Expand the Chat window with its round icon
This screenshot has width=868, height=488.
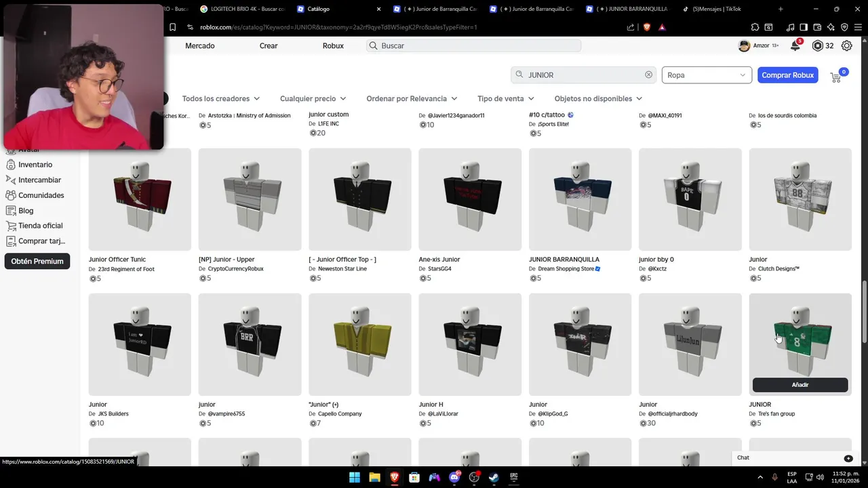click(848, 458)
